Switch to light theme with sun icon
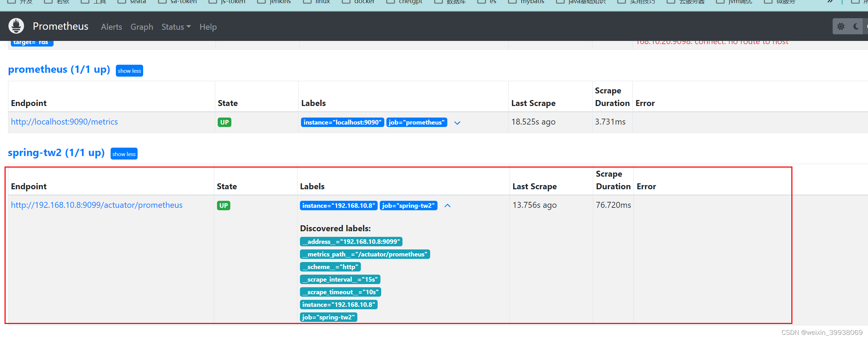Image resolution: width=868 pixels, height=339 pixels. [x=841, y=27]
